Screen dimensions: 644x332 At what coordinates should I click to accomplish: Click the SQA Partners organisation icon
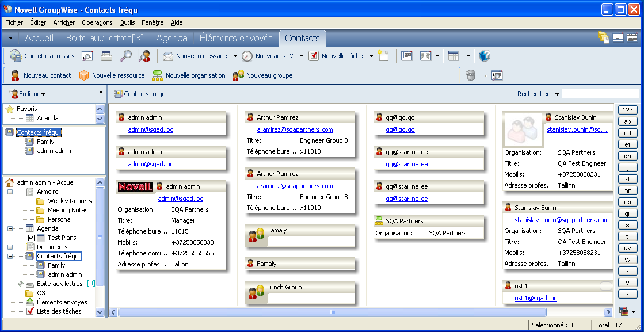pyautogui.click(x=379, y=221)
